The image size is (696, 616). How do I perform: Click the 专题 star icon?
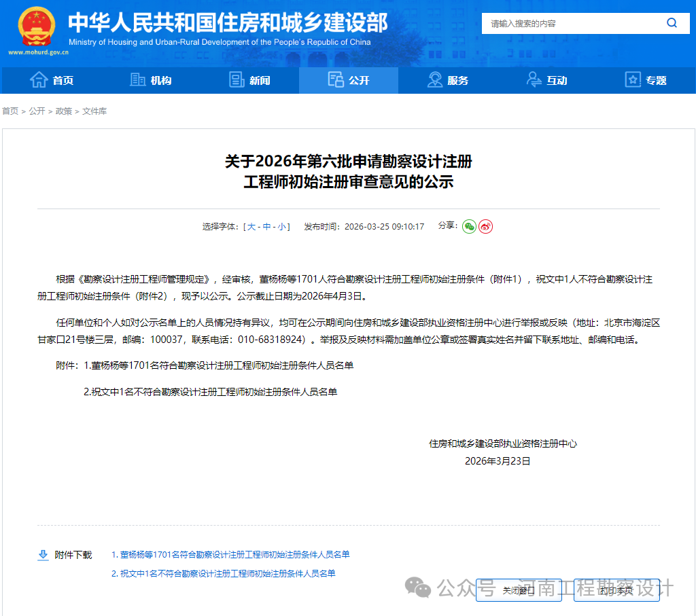[633, 79]
